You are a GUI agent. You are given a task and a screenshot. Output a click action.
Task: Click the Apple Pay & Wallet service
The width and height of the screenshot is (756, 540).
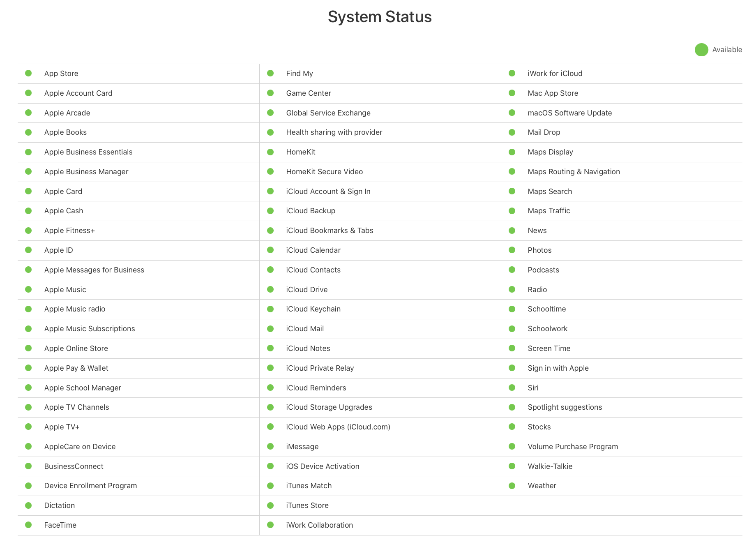(x=76, y=368)
